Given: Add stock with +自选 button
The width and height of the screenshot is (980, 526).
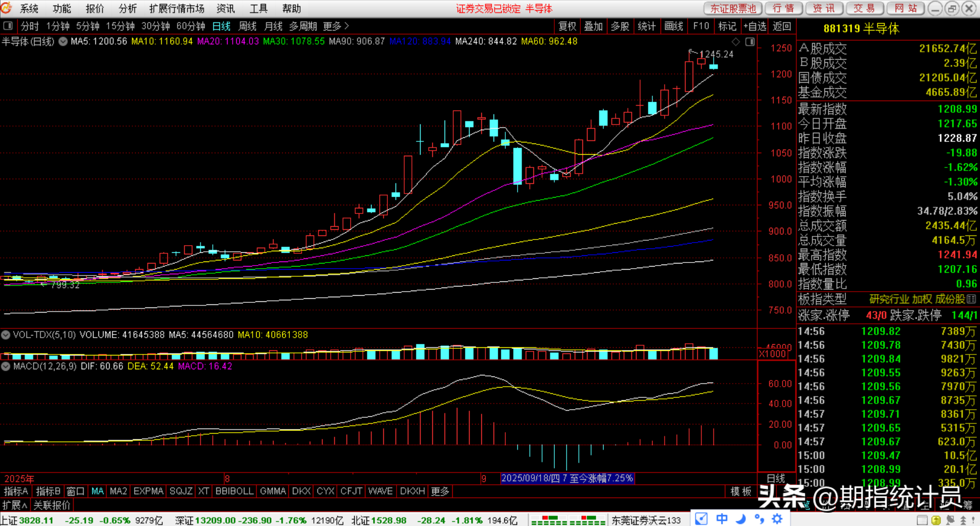Looking at the screenshot, I should (x=754, y=26).
